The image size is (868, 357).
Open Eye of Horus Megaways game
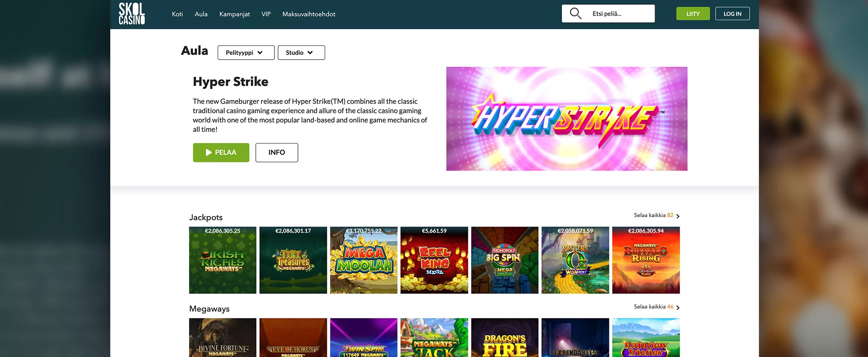click(293, 338)
